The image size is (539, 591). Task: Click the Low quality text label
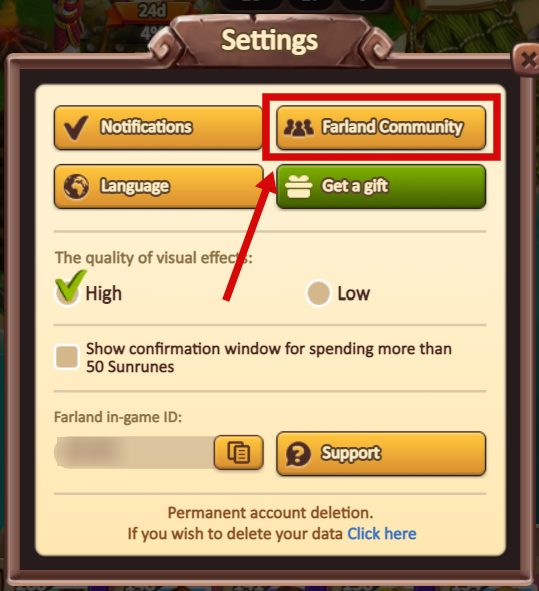click(354, 293)
